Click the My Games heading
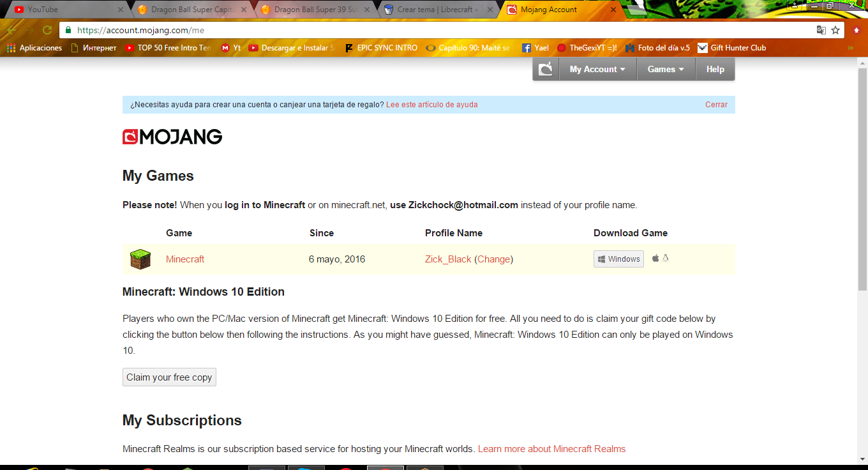868x470 pixels. [158, 176]
